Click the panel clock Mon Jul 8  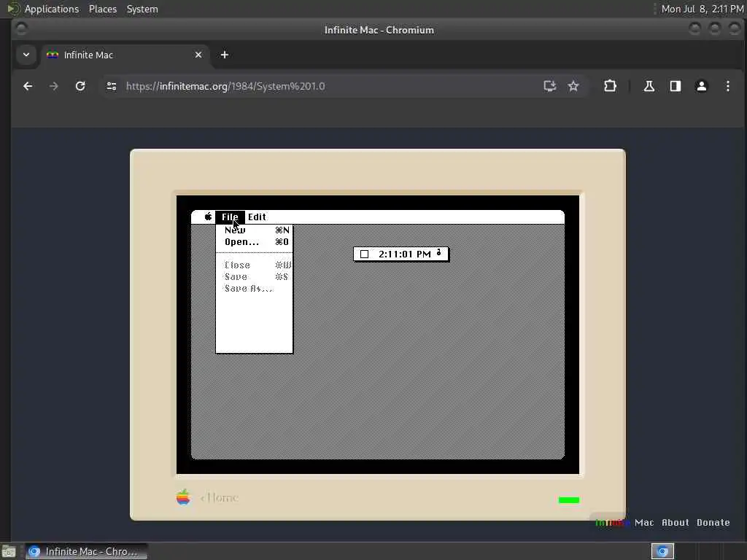(x=702, y=9)
